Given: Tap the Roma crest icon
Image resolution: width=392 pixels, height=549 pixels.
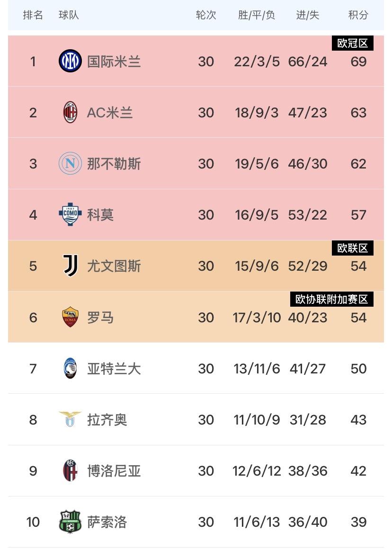Looking at the screenshot, I should point(70,317).
